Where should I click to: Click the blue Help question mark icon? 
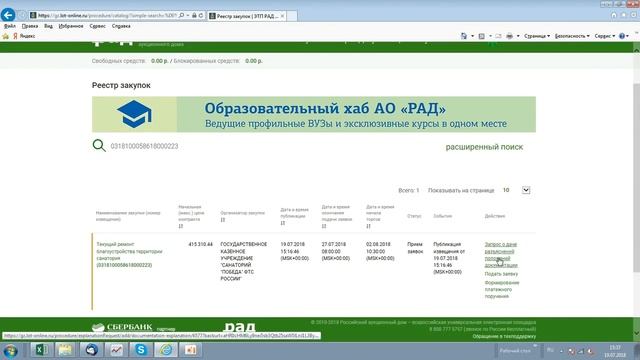622,36
